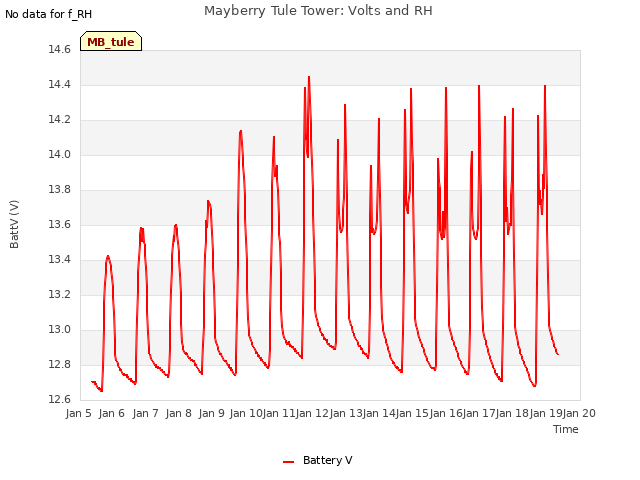The height and width of the screenshot is (480, 640).
Task: Click the Jan 8 x-axis label
Action: 178,413
